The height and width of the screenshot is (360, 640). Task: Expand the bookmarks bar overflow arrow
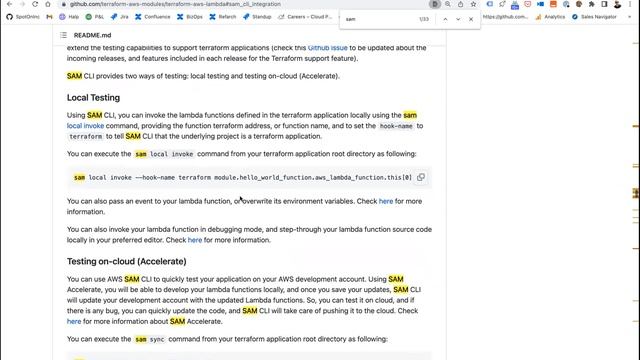pos(629,17)
